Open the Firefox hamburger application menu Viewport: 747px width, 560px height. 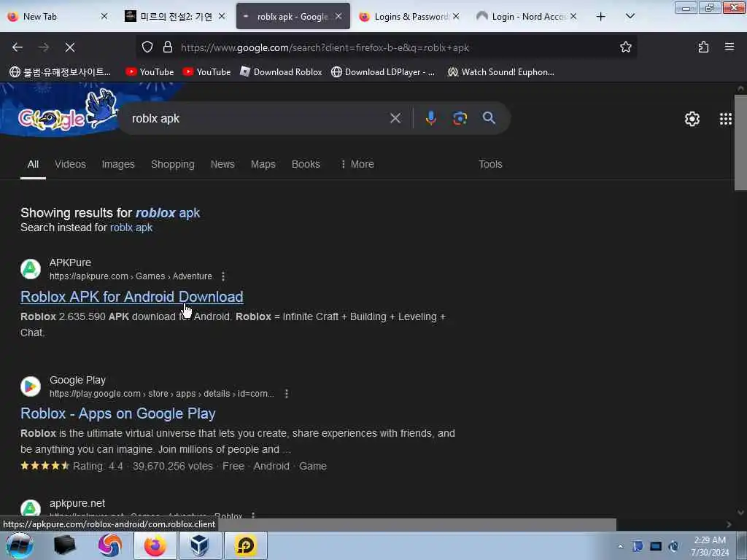point(729,47)
